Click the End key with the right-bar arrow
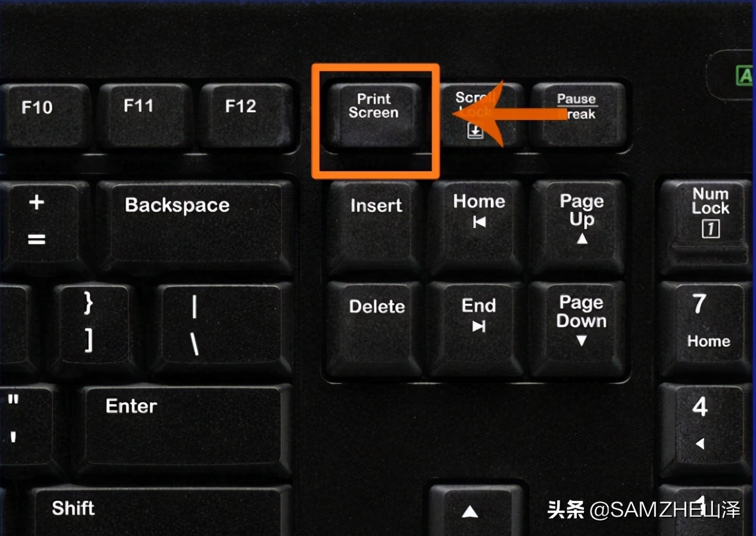The width and height of the screenshot is (756, 536). (x=477, y=329)
